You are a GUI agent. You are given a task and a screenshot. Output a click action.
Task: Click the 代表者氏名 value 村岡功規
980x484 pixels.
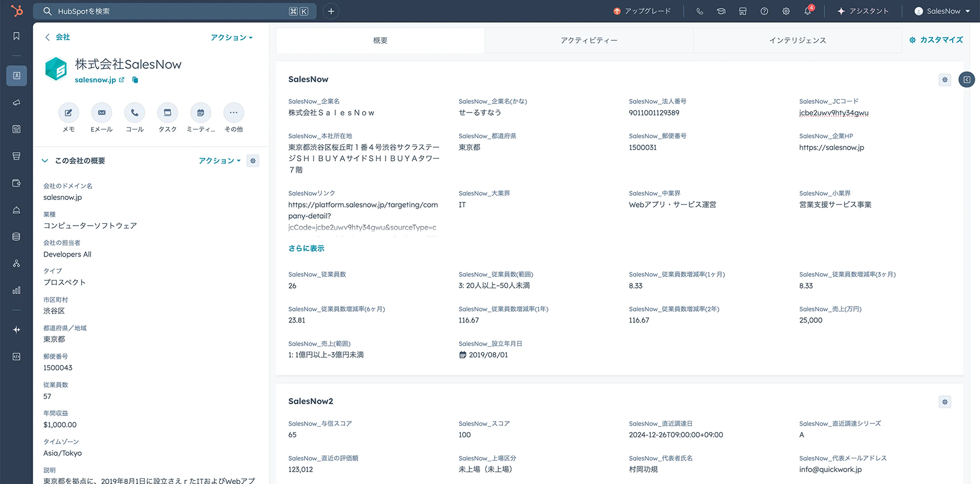(x=643, y=469)
